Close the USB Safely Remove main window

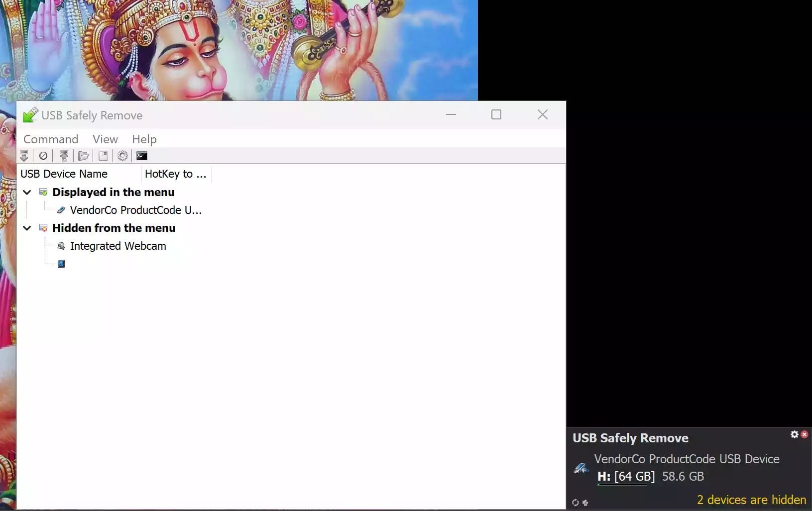[543, 115]
